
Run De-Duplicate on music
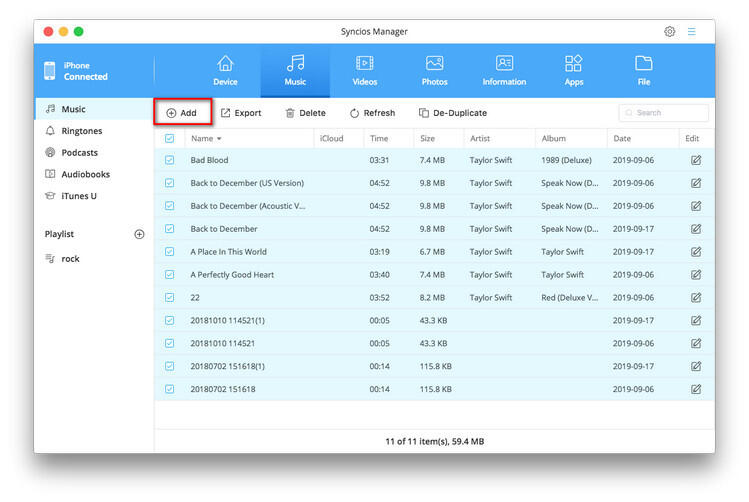coord(453,113)
